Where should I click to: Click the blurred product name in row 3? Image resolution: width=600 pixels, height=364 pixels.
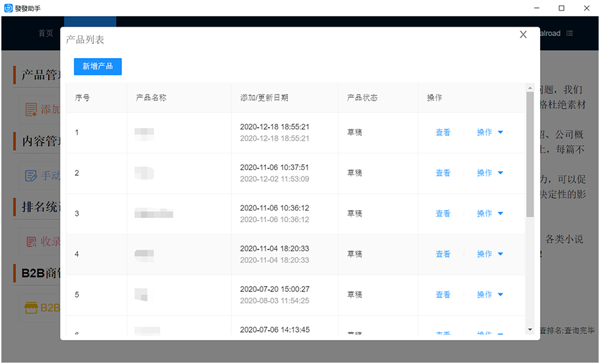point(154,213)
